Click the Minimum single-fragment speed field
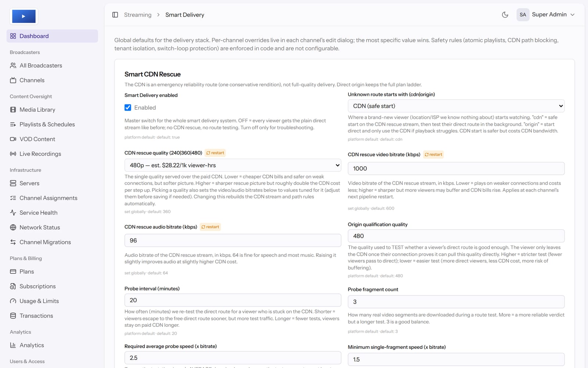This screenshot has height=368, width=588. (456, 360)
